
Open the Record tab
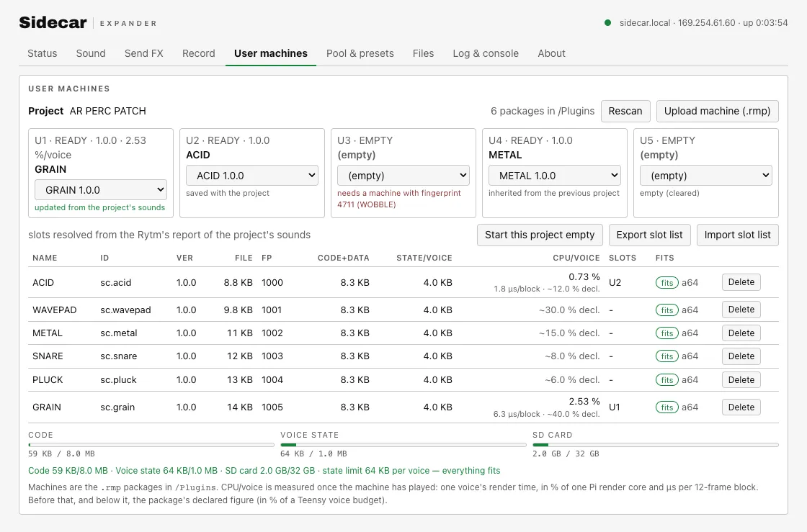[199, 53]
